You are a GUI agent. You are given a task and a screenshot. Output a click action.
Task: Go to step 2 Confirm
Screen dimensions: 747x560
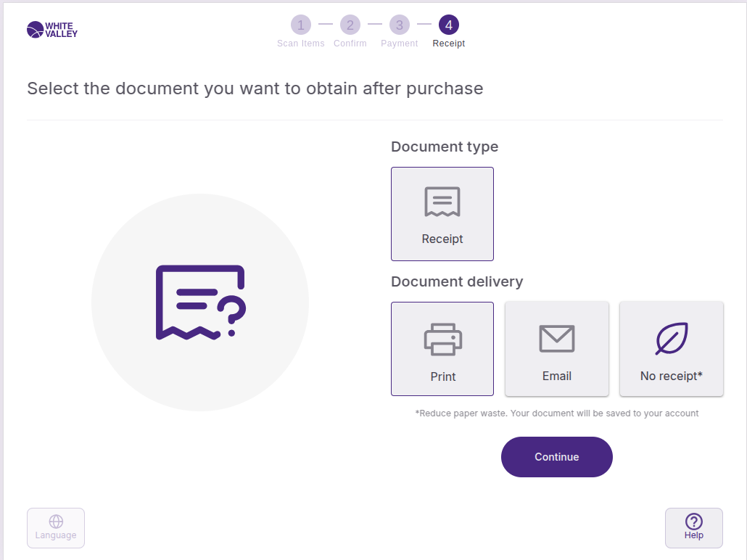tap(350, 25)
